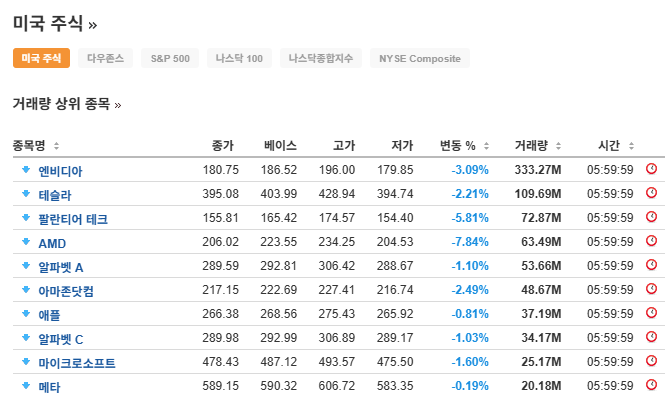Click the -3.09% change value

point(470,170)
